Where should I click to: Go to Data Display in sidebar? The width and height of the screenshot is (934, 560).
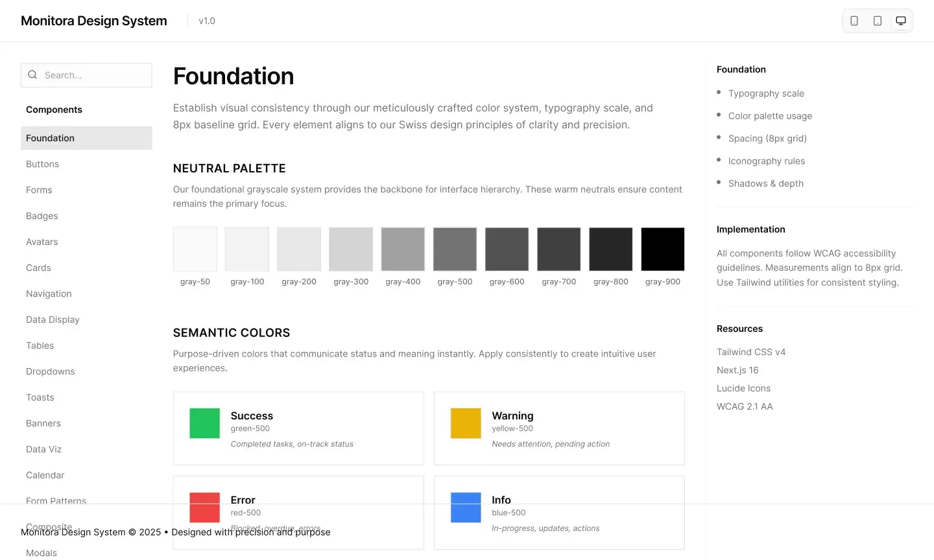[x=53, y=320]
